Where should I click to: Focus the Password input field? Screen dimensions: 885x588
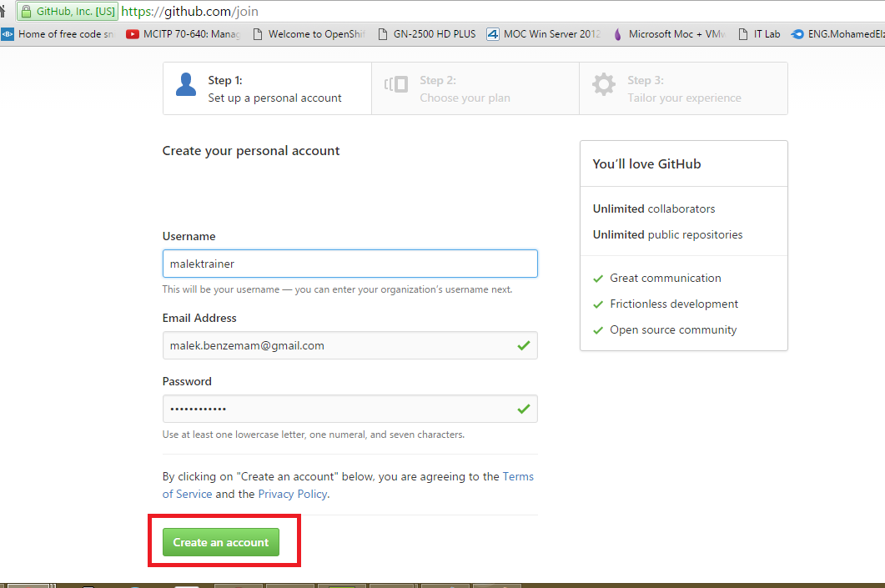click(x=350, y=409)
